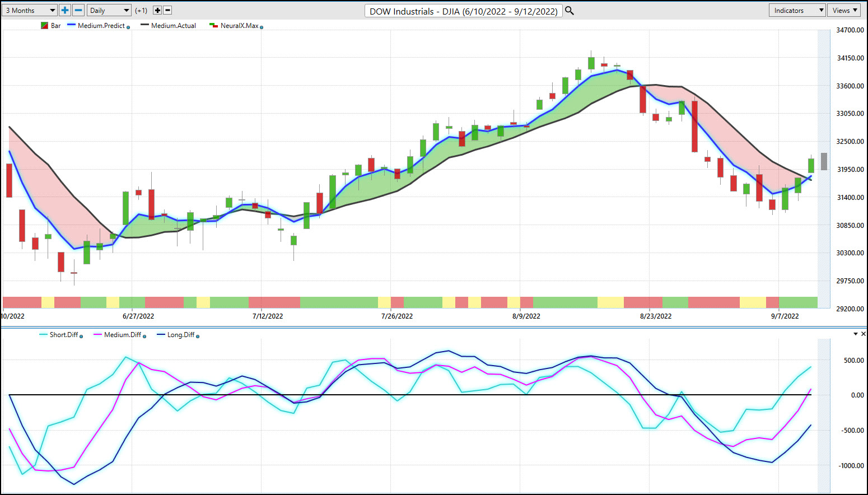The height and width of the screenshot is (495, 868).
Task: Click the gray forecast bar at chart's right edge
Action: point(824,161)
